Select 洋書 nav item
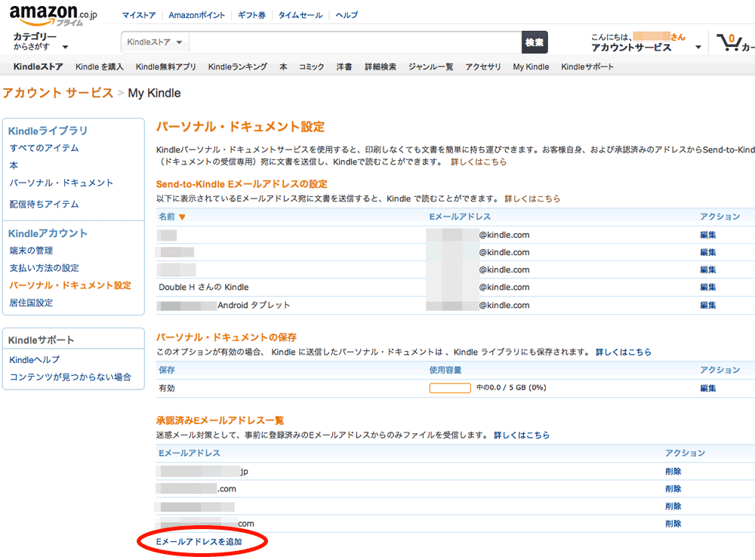 pyautogui.click(x=344, y=67)
